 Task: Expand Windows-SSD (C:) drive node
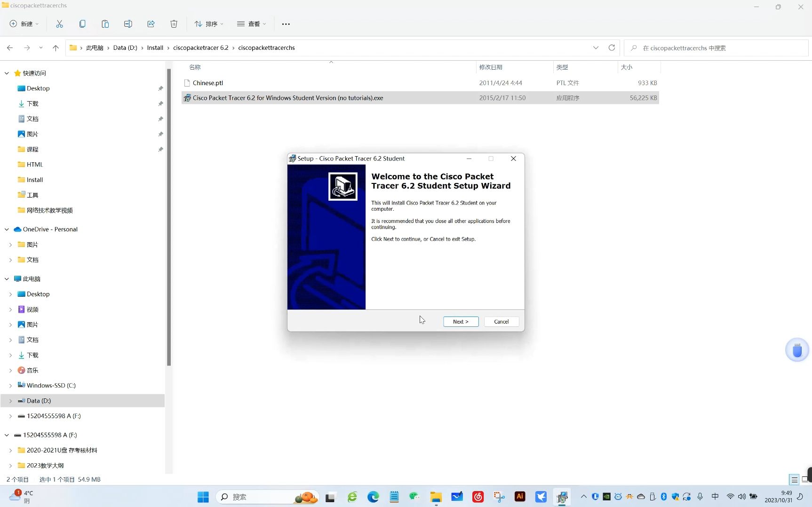coord(10,386)
